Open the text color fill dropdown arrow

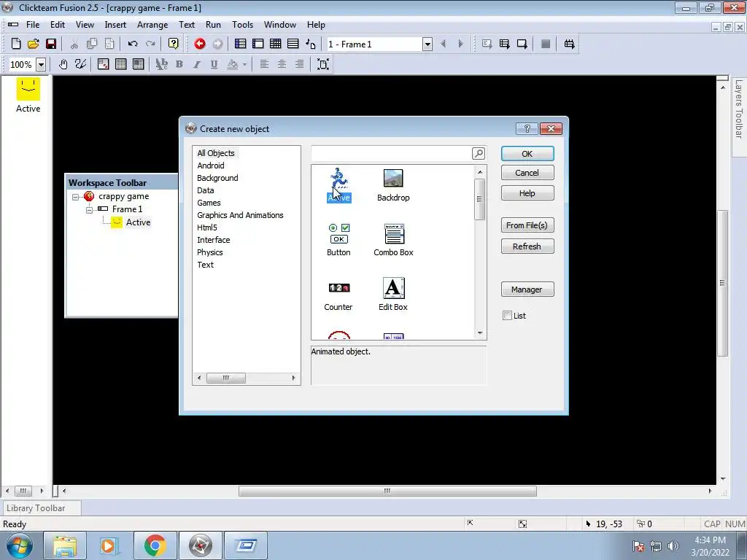244,64
